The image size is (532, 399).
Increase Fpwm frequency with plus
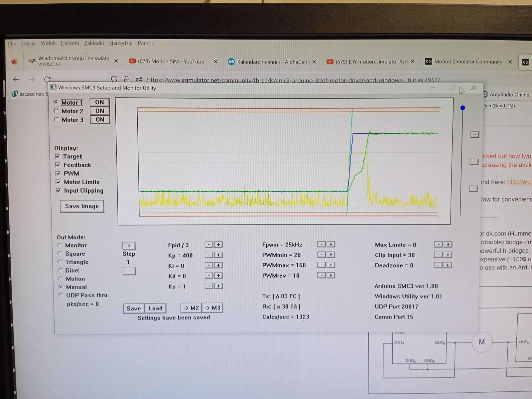(x=331, y=244)
